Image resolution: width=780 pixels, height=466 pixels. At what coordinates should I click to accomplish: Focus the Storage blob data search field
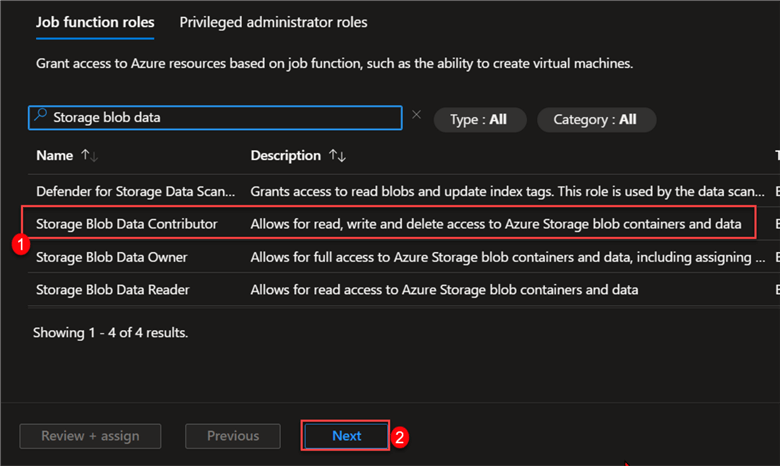coord(220,117)
